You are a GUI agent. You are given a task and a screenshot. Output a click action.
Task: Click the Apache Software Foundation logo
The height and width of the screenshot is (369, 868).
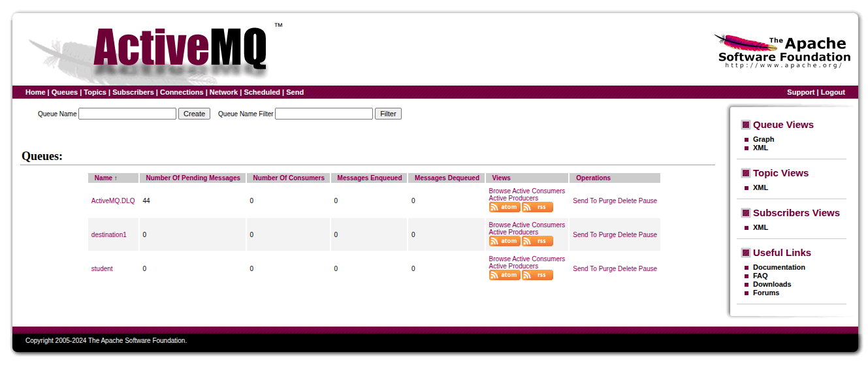(x=782, y=51)
